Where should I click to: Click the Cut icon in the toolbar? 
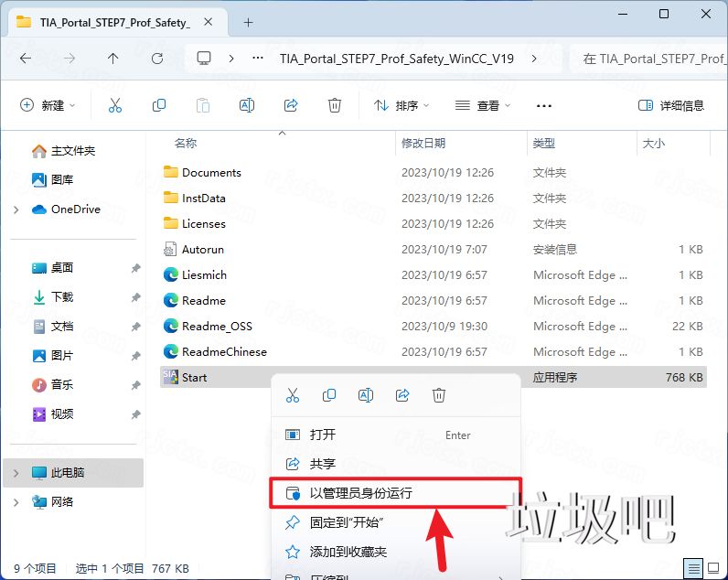114,105
